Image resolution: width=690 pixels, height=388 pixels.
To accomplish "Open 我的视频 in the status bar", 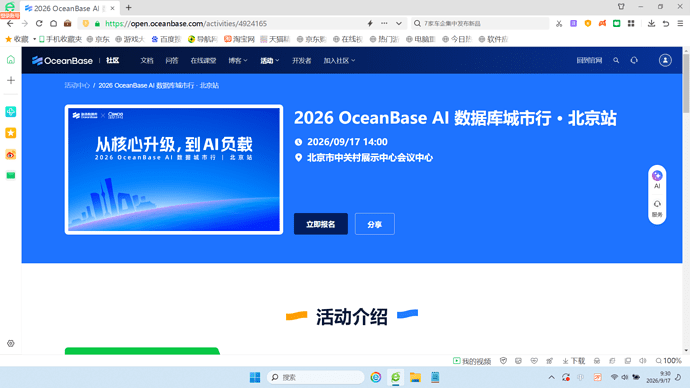I will click(472, 361).
